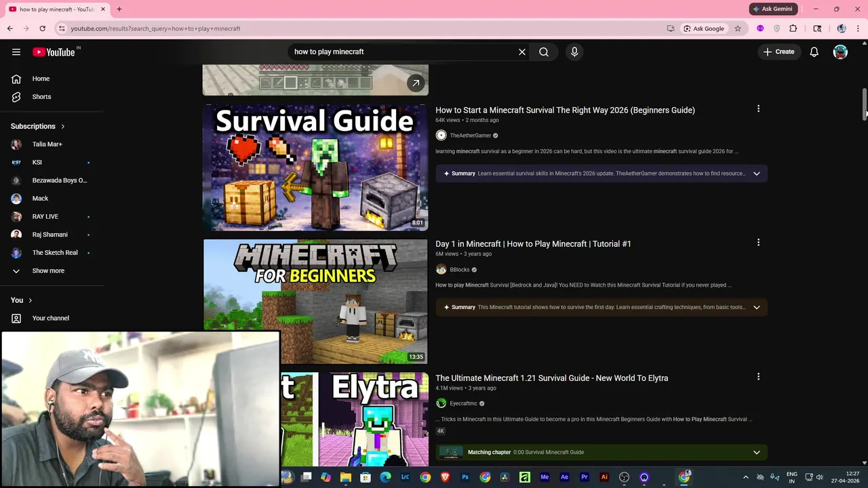Click the Create button
868x488 pixels.
(x=778, y=52)
